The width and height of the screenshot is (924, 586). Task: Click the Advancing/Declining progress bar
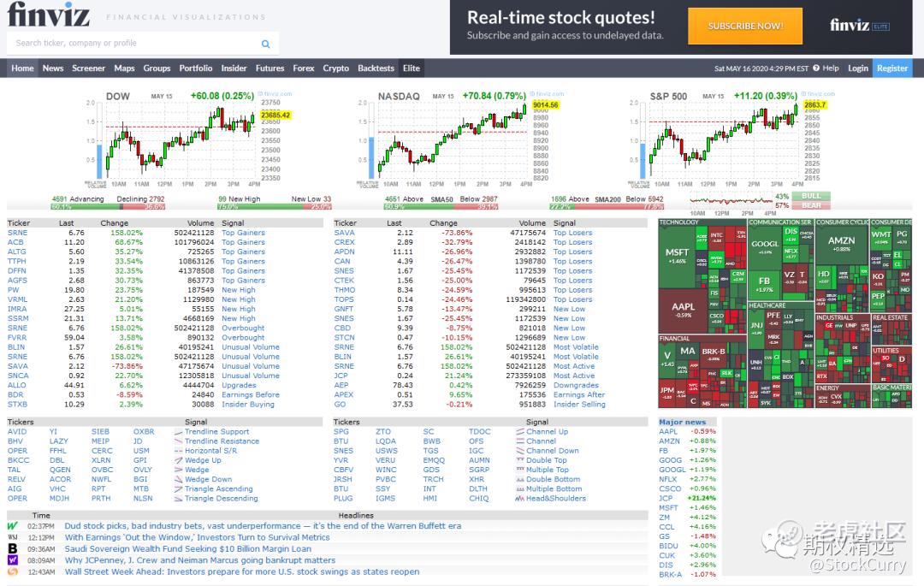click(109, 207)
